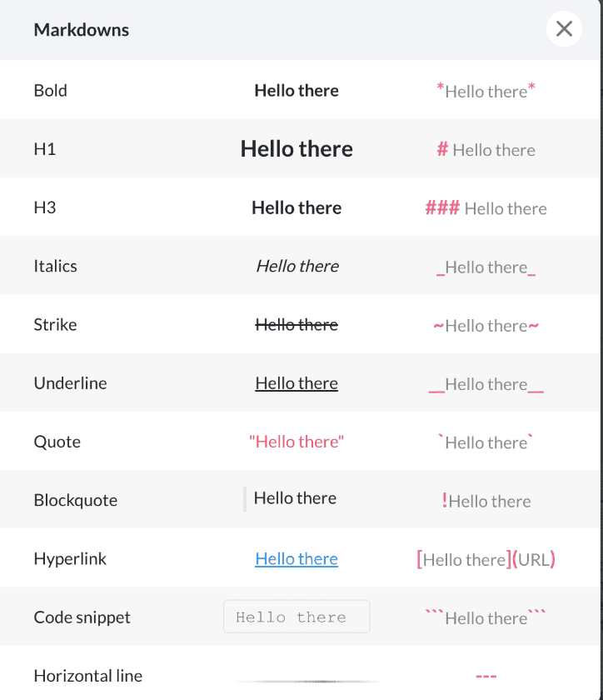603x700 pixels.
Task: Close the Markdowns dialog
Action: pyautogui.click(x=564, y=29)
